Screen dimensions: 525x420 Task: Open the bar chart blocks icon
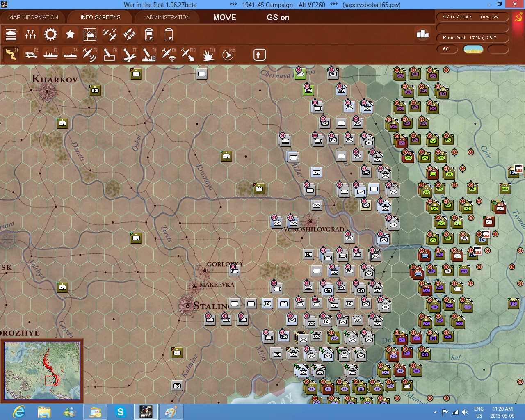pos(422,34)
